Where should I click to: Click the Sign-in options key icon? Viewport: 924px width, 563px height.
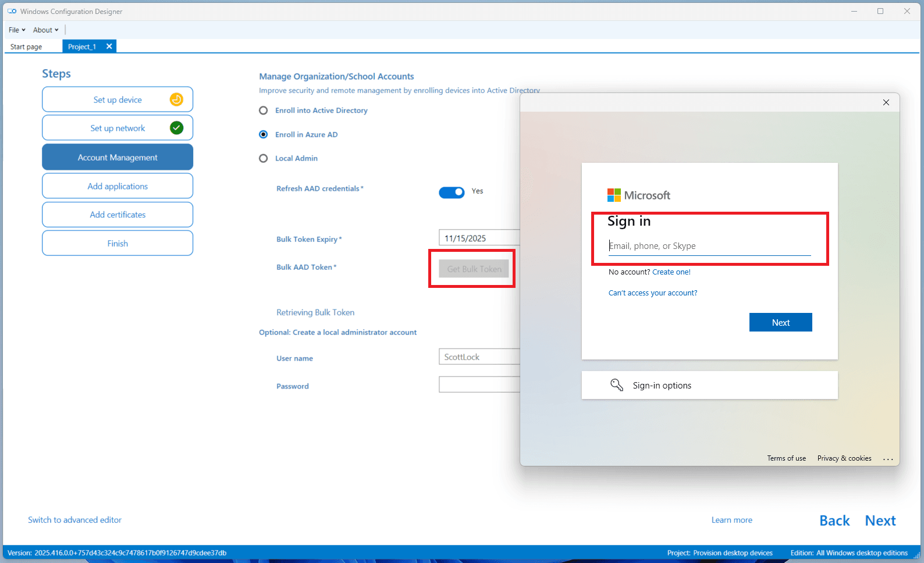tap(617, 385)
